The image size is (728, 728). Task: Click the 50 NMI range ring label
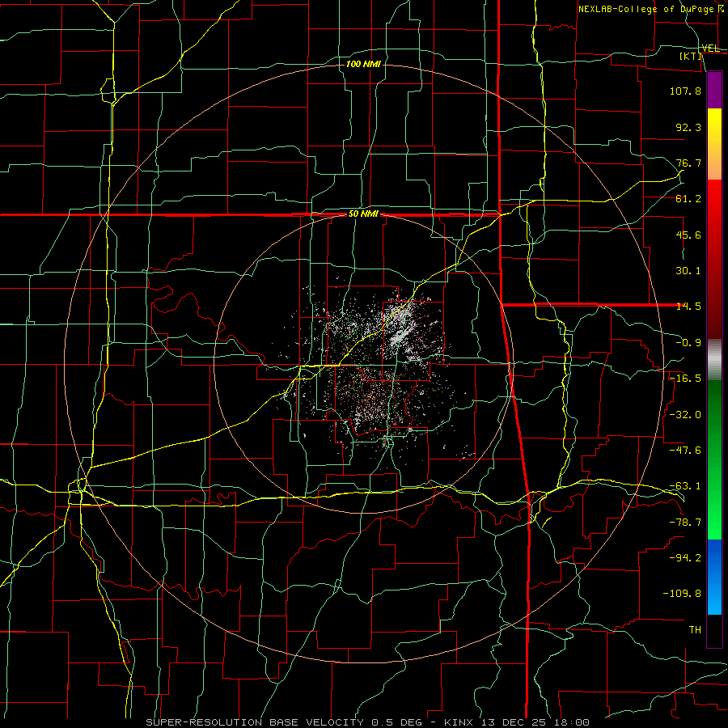pyautogui.click(x=363, y=214)
